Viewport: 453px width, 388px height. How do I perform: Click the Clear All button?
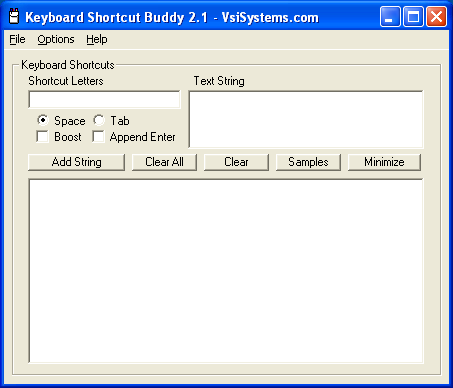coord(164,162)
